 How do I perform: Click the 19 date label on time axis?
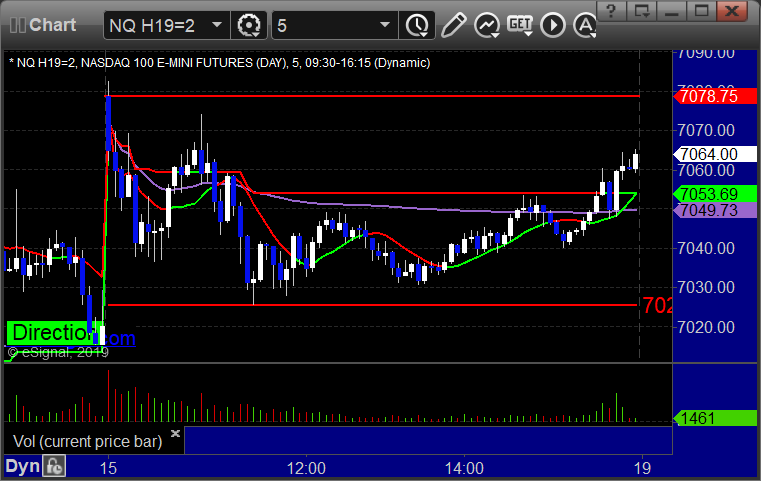coord(642,468)
